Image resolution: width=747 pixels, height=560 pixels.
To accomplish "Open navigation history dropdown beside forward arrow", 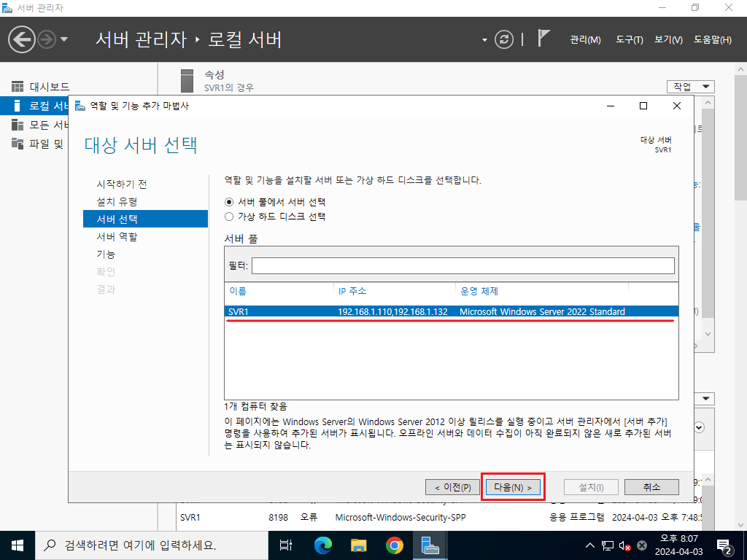I will [x=64, y=39].
